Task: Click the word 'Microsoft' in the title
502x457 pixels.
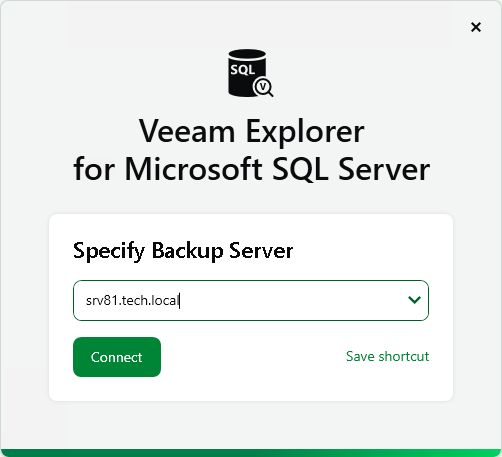Action: pos(193,169)
